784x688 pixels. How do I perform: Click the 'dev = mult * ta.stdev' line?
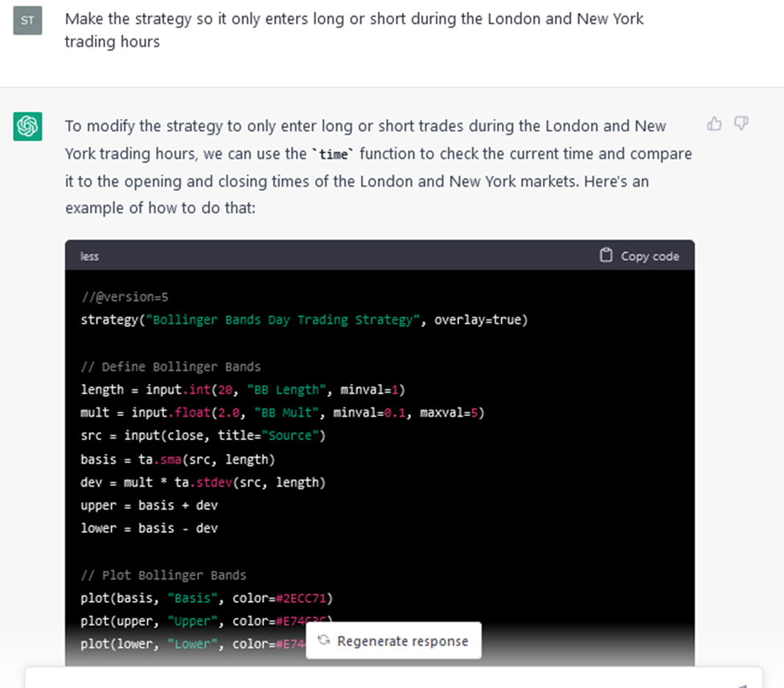pyautogui.click(x=203, y=482)
